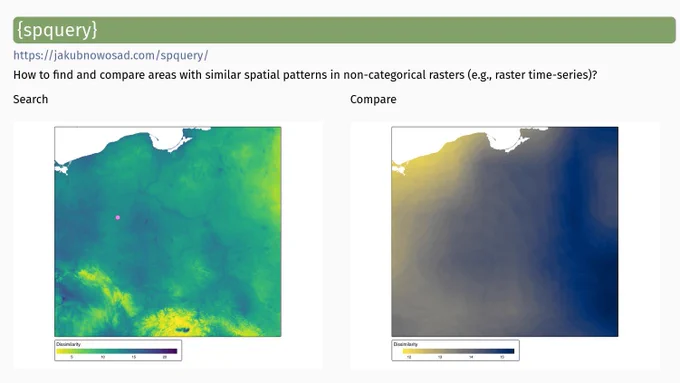Click the 'Dissimilarity' label under Search map
The image size is (680, 383).
click(69, 344)
